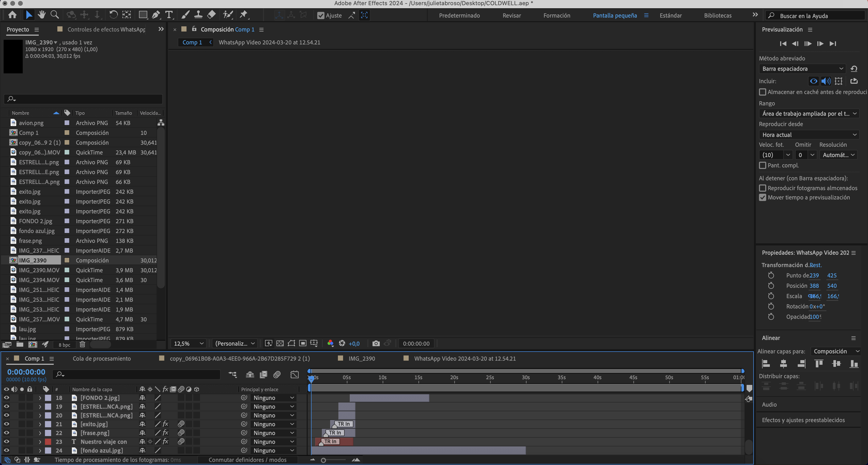
Task: Open Hora actual dropdown
Action: pyautogui.click(x=809, y=135)
